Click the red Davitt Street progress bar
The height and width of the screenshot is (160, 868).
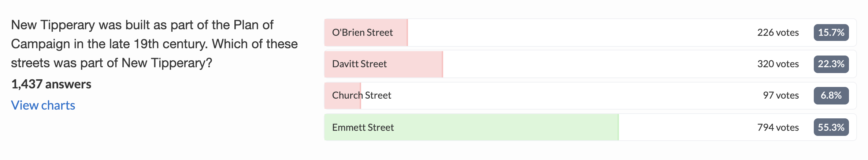(384, 64)
